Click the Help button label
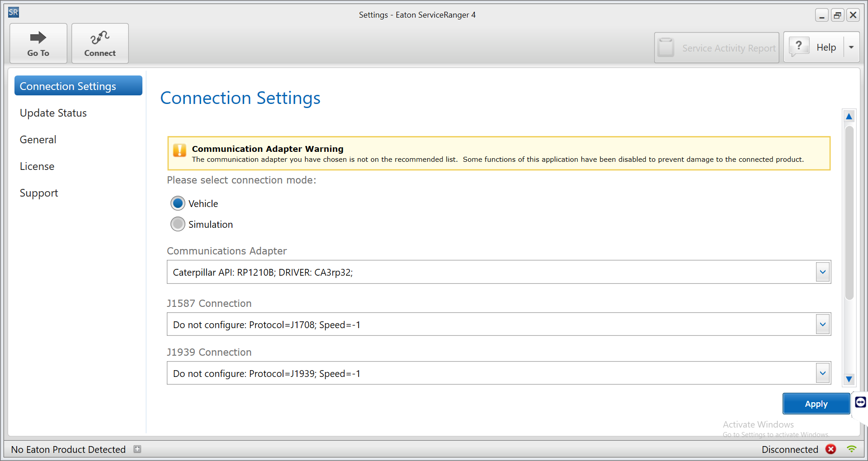 tap(826, 47)
